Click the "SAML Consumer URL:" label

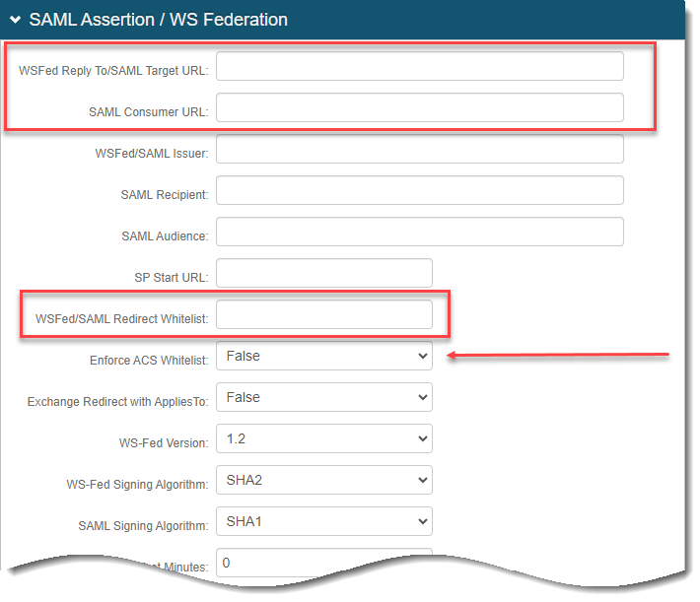148,112
